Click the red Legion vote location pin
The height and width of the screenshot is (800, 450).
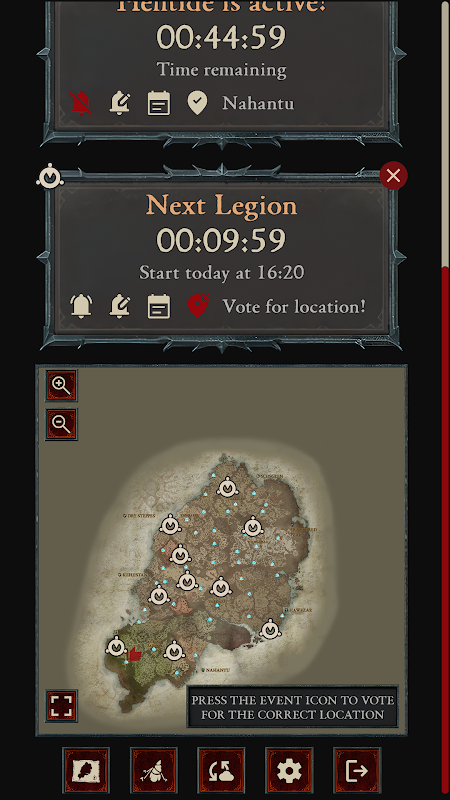(x=198, y=306)
